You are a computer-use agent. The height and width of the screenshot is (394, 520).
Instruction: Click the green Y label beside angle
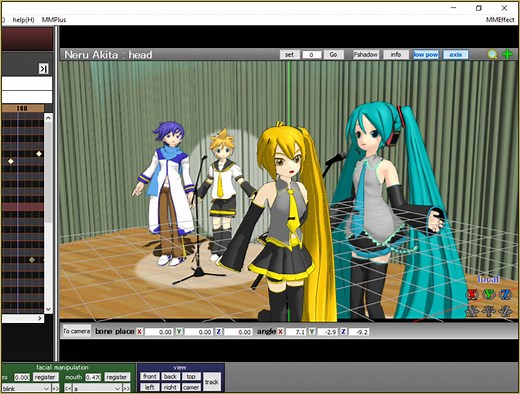pyautogui.click(x=312, y=331)
